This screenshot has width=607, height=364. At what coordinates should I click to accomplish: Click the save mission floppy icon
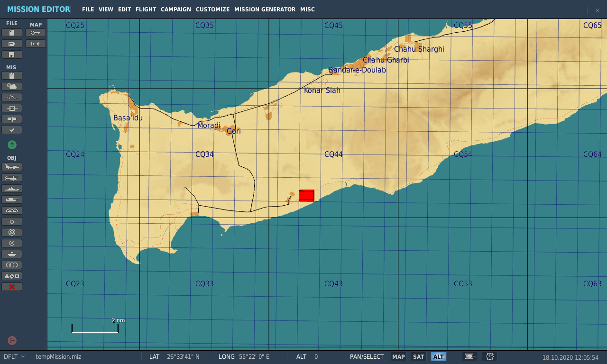[x=12, y=55]
